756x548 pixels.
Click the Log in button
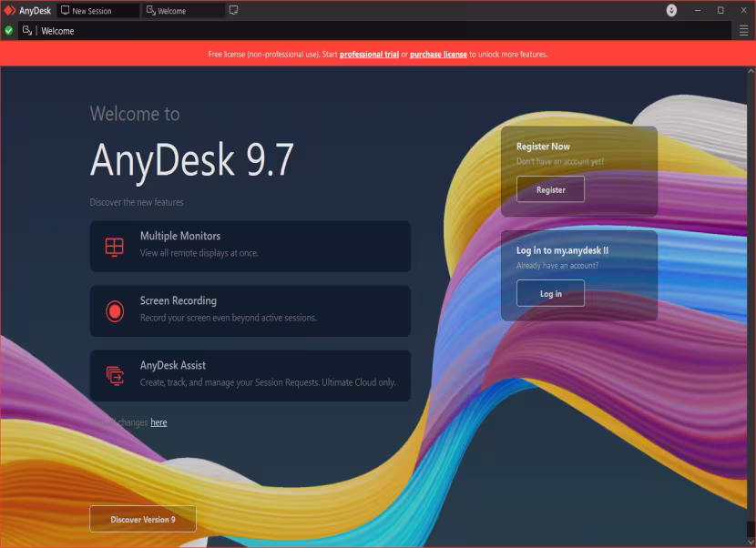pyautogui.click(x=550, y=293)
